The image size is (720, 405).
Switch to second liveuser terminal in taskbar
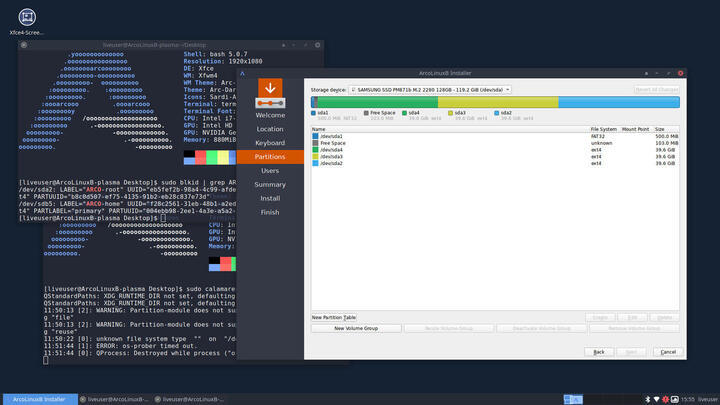189,399
